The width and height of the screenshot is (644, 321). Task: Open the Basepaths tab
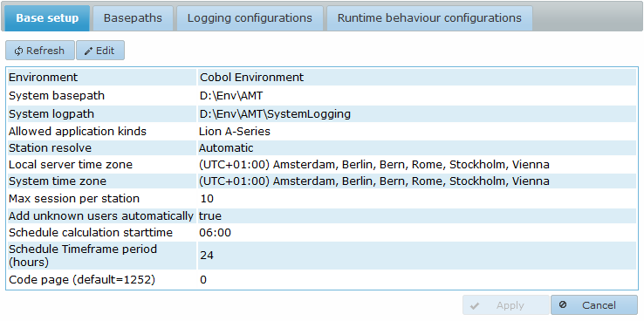133,18
